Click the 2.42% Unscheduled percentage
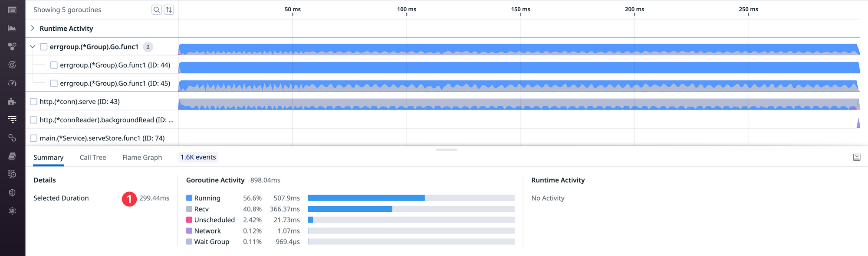The image size is (868, 256). pos(252,220)
